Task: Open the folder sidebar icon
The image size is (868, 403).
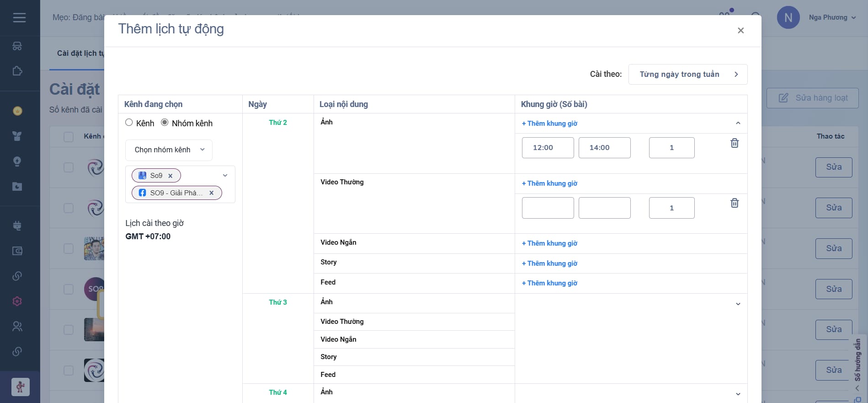Action: click(x=17, y=186)
